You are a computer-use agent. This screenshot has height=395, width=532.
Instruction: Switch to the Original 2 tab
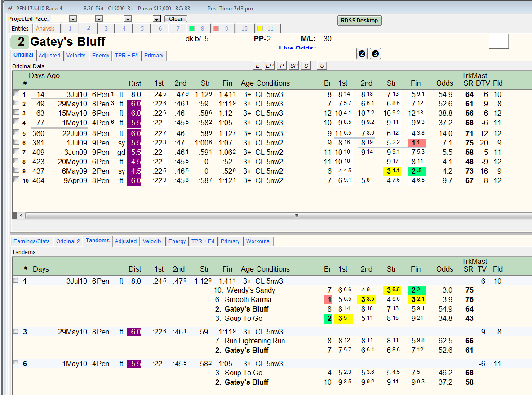pos(68,241)
